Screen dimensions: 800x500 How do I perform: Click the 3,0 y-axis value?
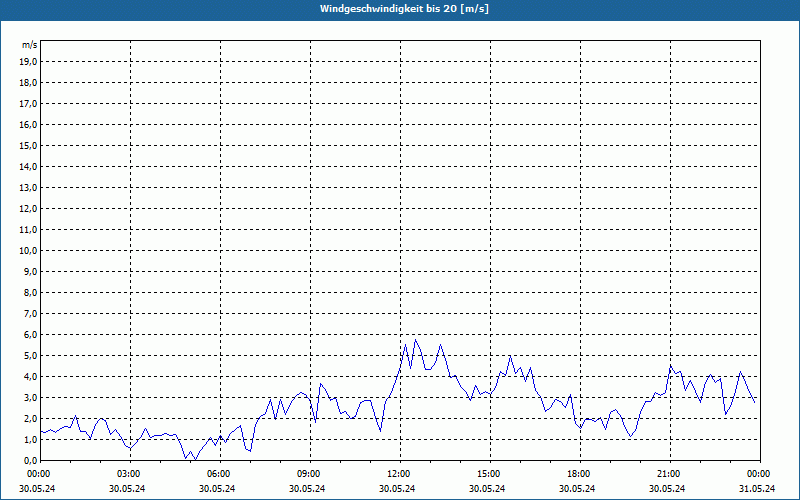tap(31, 397)
